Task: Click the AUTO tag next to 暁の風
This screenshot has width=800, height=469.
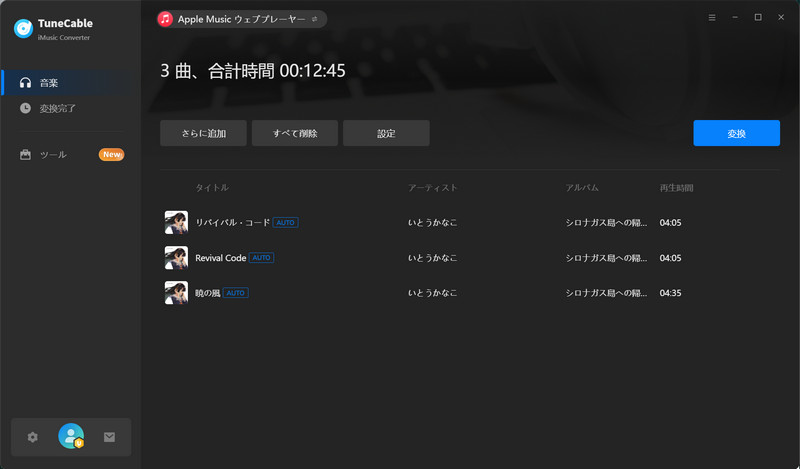Action: pos(236,293)
